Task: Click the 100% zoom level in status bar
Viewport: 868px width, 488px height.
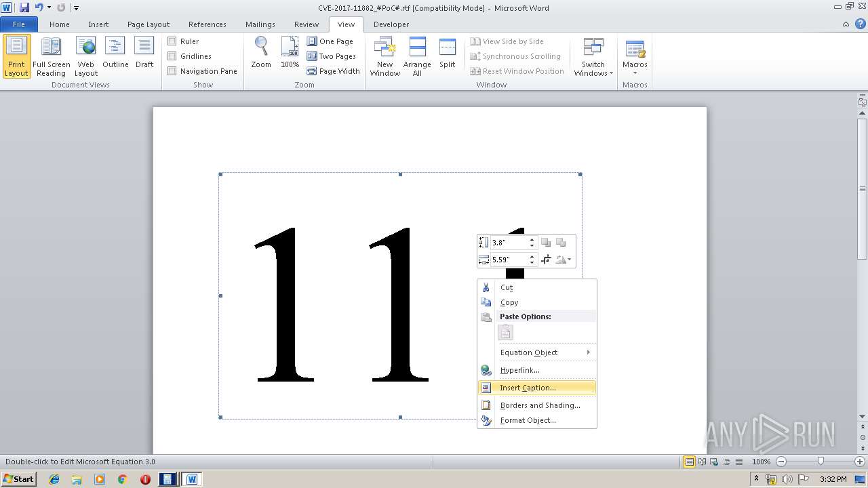Action: [x=761, y=462]
